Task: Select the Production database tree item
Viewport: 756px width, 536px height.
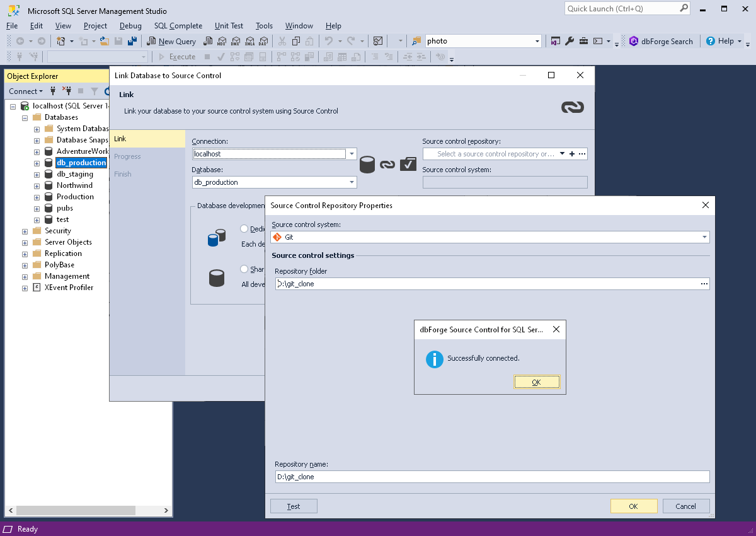Action: click(75, 197)
